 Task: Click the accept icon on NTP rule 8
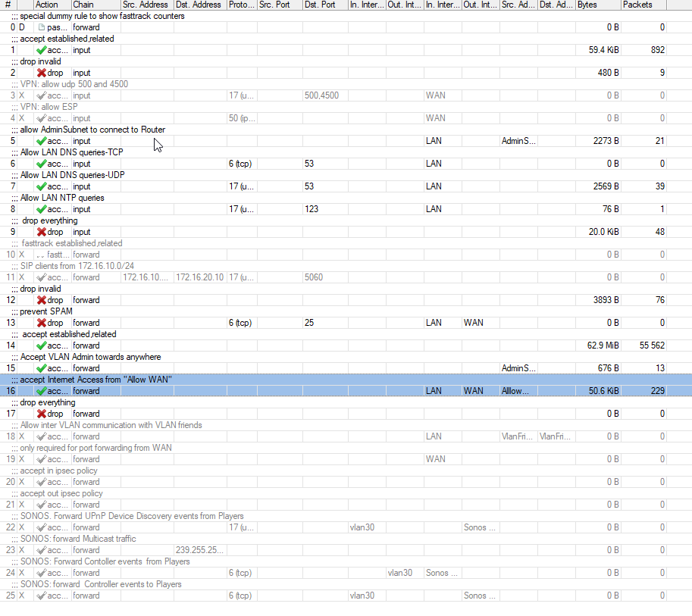(42, 209)
